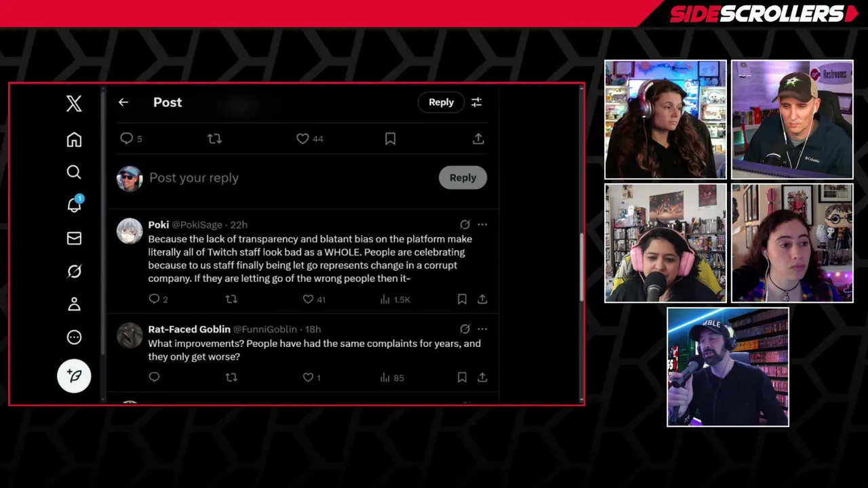868x488 pixels.
Task: Open your profile avatar beside reply box
Action: tap(129, 178)
